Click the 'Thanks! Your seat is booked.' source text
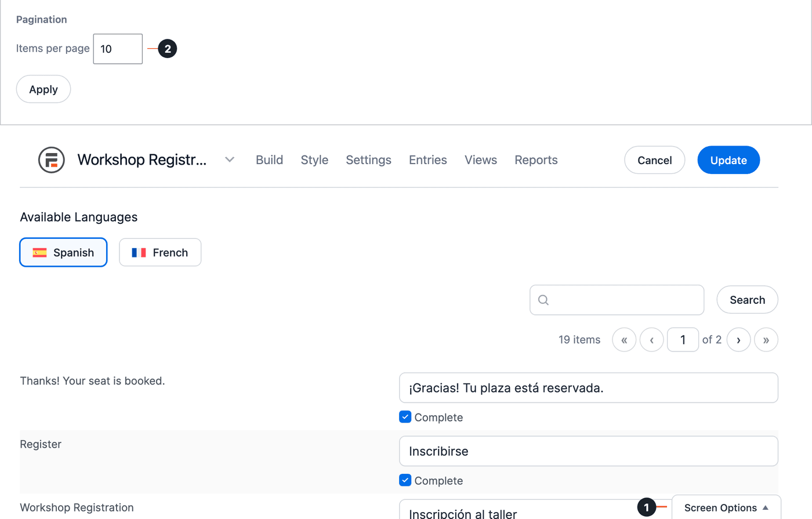 click(92, 381)
